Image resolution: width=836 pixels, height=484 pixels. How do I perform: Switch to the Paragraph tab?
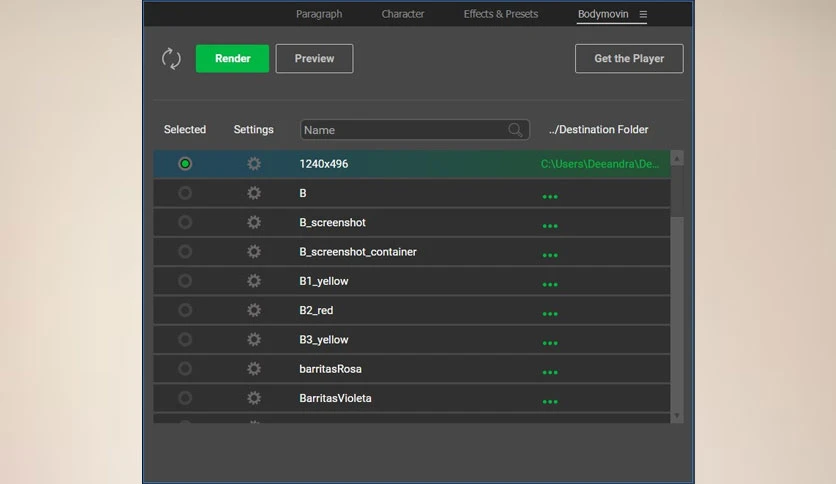point(319,14)
